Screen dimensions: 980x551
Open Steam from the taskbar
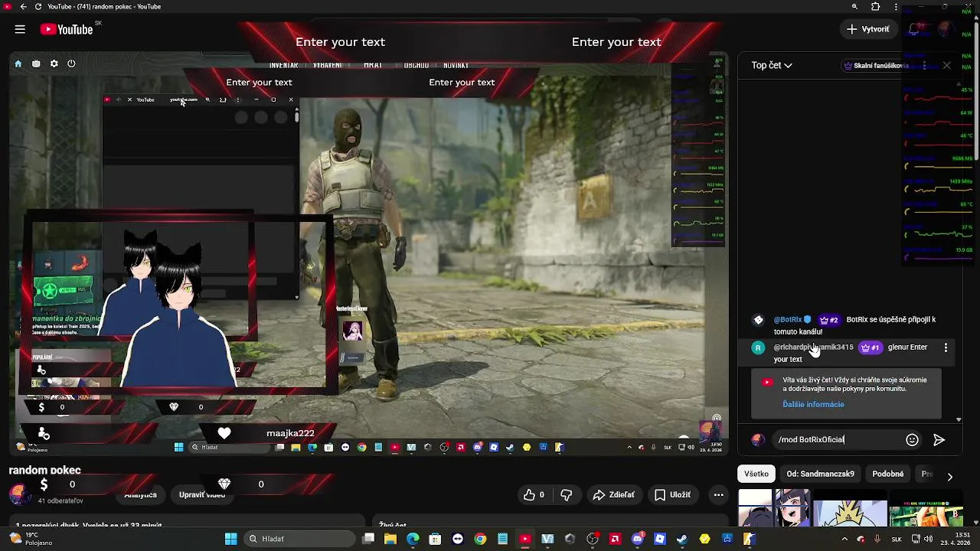click(x=682, y=539)
